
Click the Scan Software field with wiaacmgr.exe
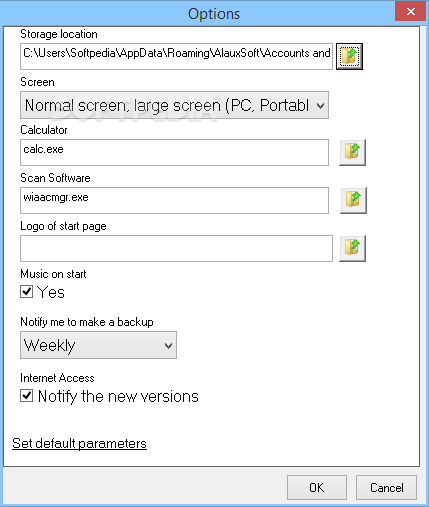174,200
